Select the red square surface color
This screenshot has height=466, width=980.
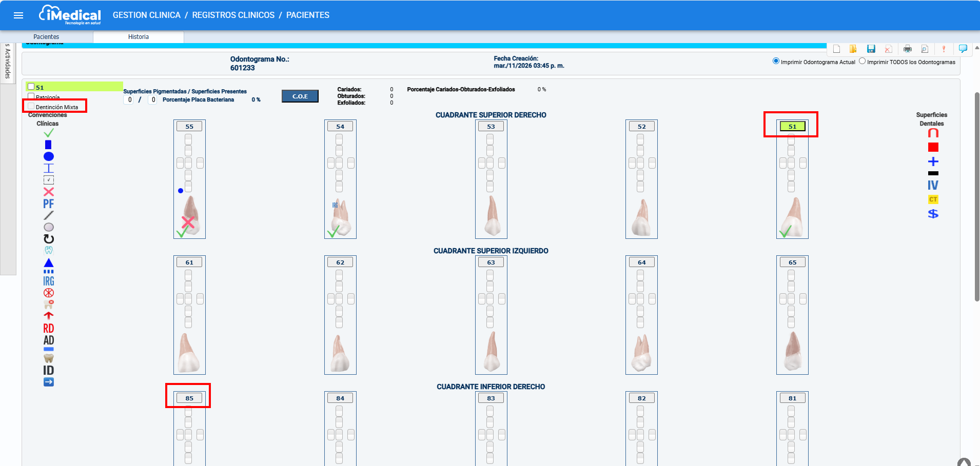[x=933, y=148]
